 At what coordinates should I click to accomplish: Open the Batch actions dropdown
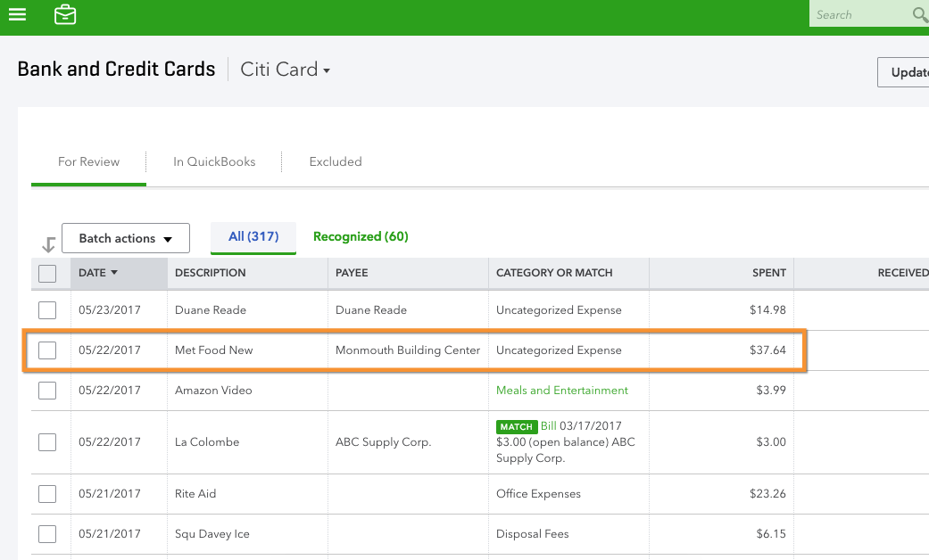point(125,238)
